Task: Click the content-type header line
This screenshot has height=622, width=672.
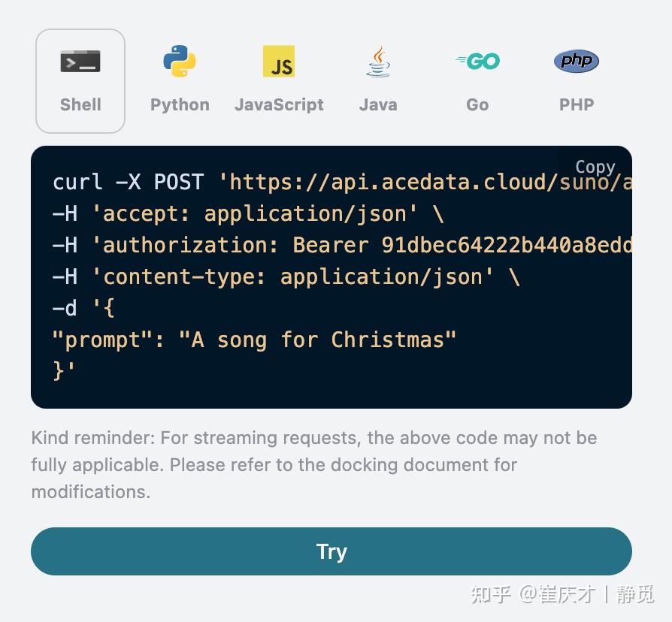Action: pos(286,276)
